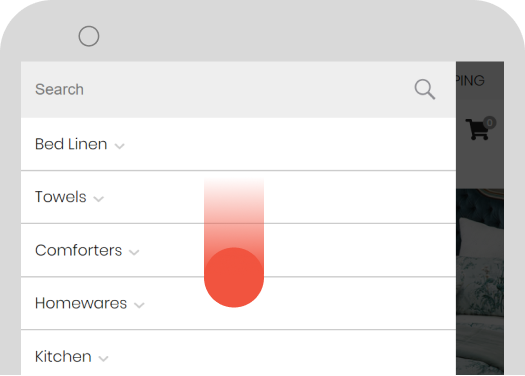The width and height of the screenshot is (525, 376).
Task: Click the partially hidden shipping banner text
Action: point(470,81)
